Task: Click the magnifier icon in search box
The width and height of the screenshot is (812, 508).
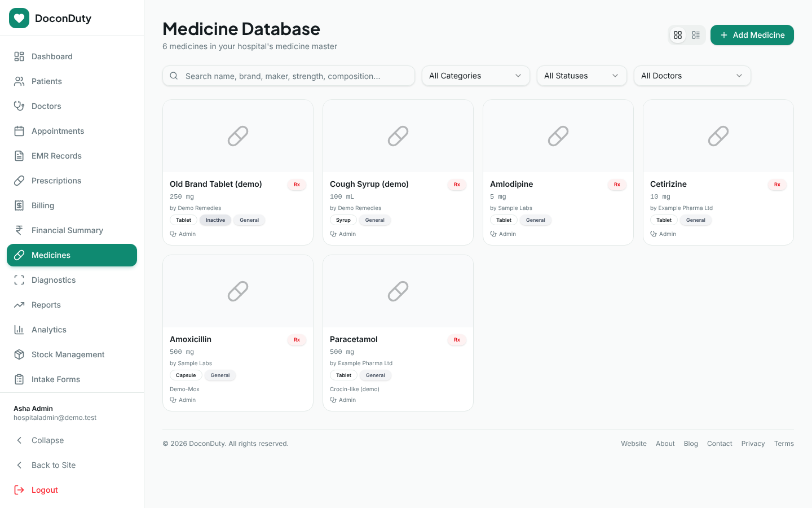Action: pyautogui.click(x=174, y=76)
